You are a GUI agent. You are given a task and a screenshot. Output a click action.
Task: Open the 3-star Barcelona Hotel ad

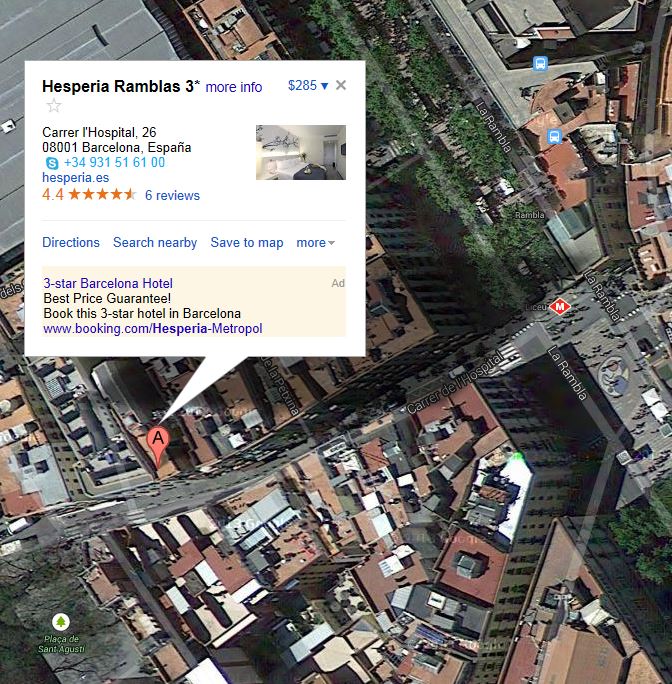(x=108, y=283)
